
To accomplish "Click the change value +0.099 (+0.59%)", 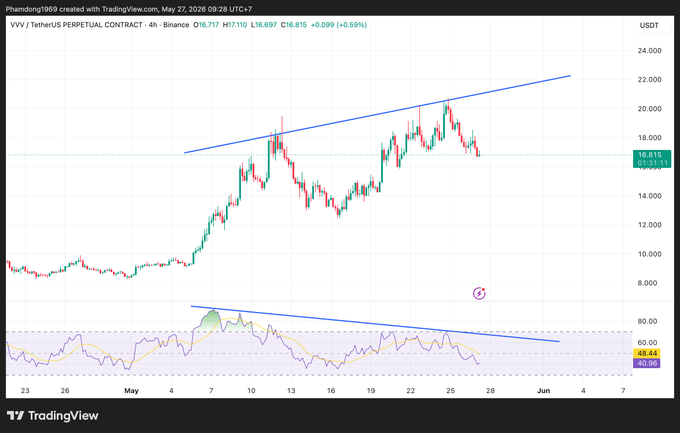I will click(339, 25).
